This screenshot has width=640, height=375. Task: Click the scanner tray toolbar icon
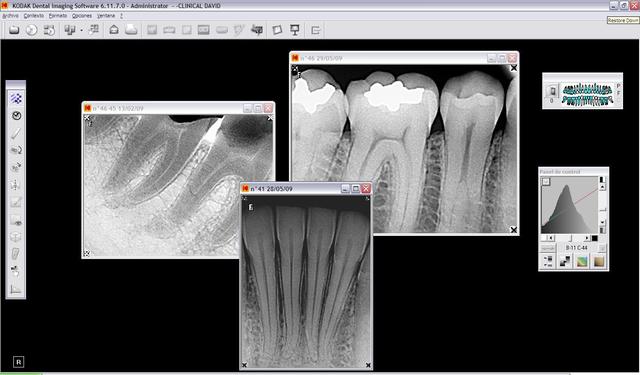131,30
